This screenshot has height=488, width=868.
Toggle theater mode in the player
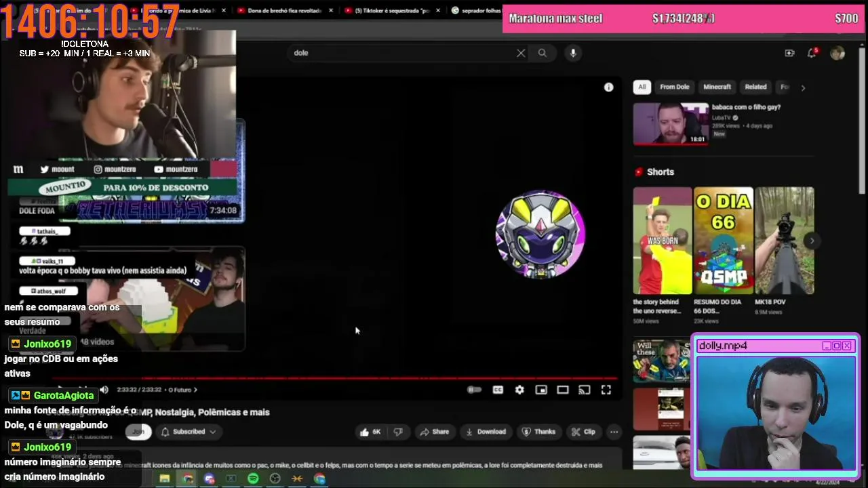563,390
